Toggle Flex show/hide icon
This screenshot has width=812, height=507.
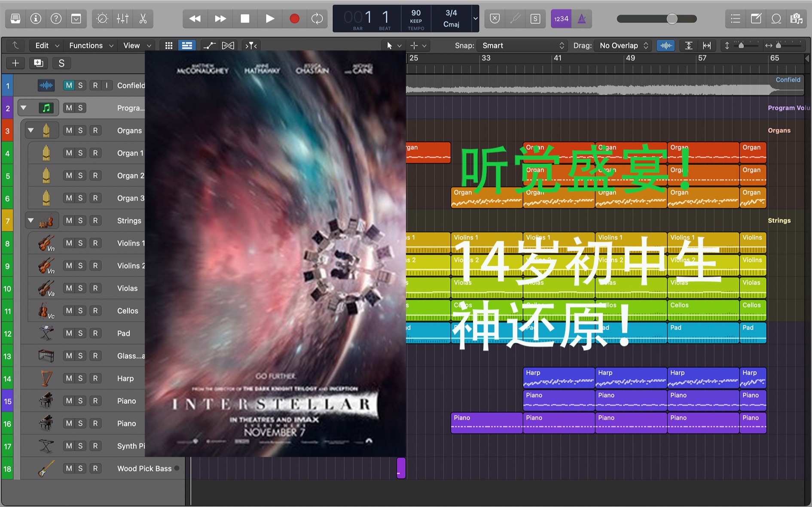(x=228, y=46)
